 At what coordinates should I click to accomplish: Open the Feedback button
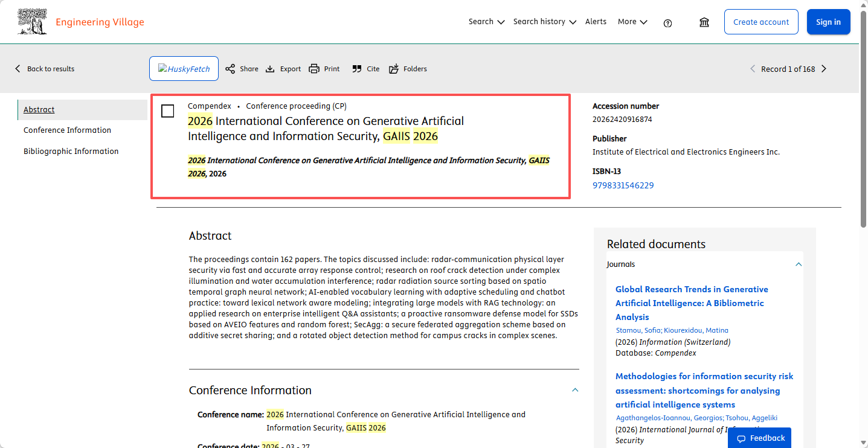pyautogui.click(x=760, y=438)
